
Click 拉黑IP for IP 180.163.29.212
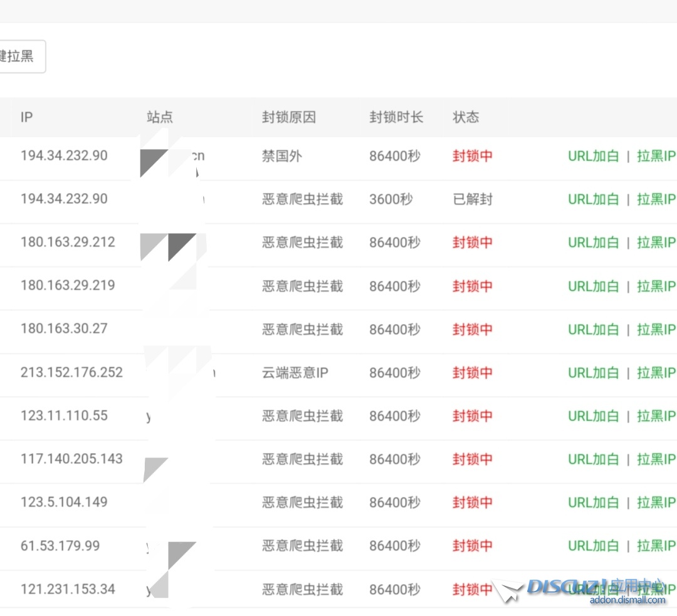pos(657,242)
